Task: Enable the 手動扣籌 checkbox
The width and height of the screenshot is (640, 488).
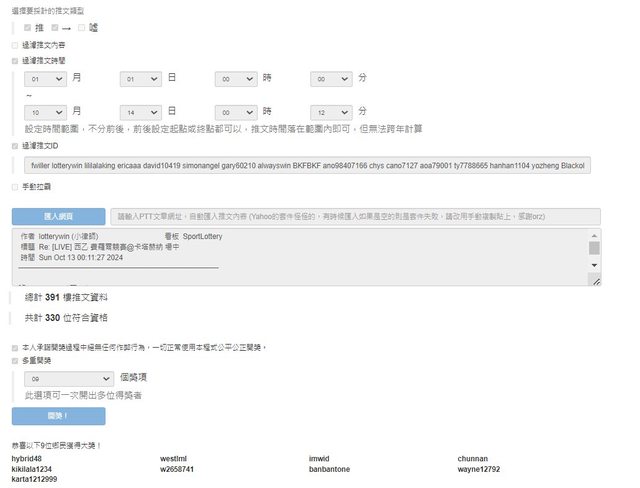Action: pos(15,186)
